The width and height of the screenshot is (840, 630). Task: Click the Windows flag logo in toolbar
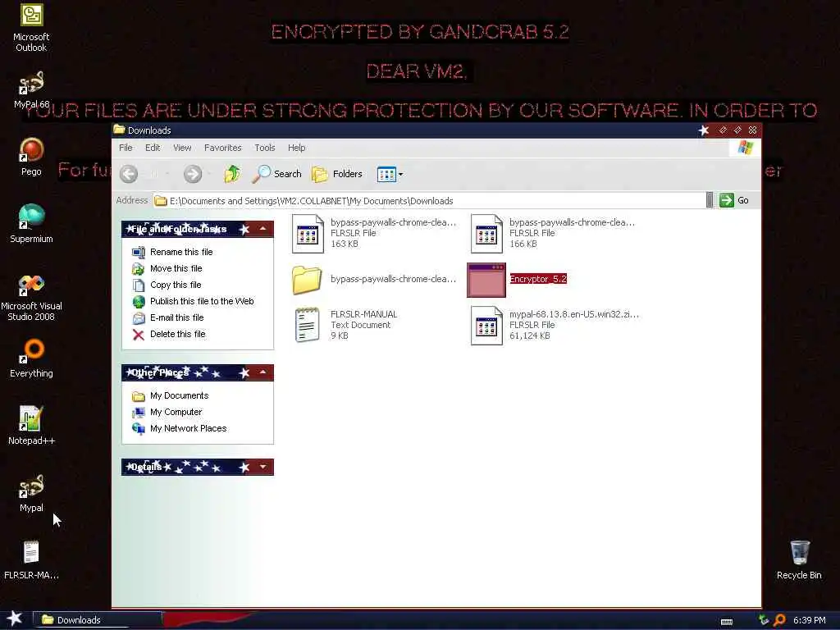745,148
